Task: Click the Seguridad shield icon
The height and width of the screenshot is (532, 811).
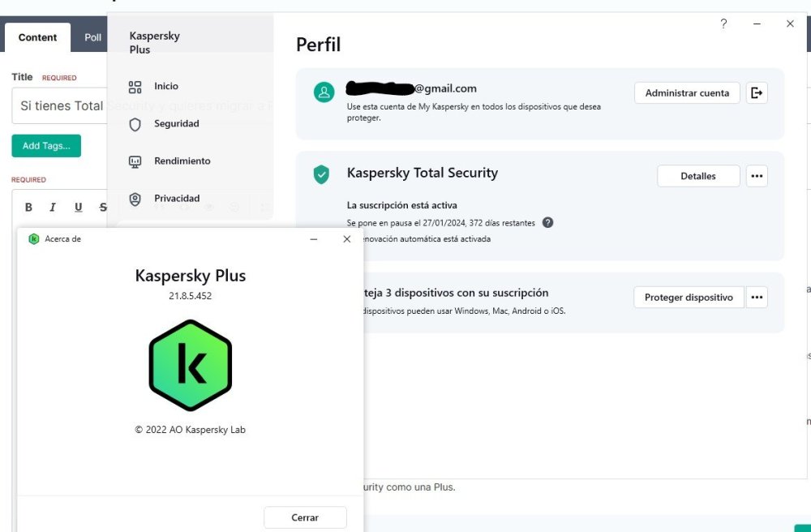Action: [x=135, y=124]
